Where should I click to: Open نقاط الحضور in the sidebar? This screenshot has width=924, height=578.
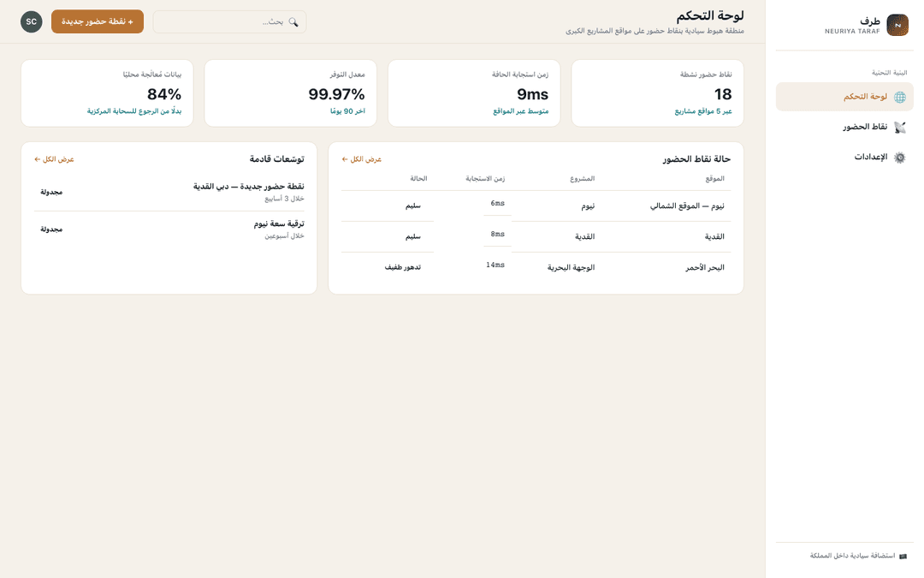tap(844, 127)
